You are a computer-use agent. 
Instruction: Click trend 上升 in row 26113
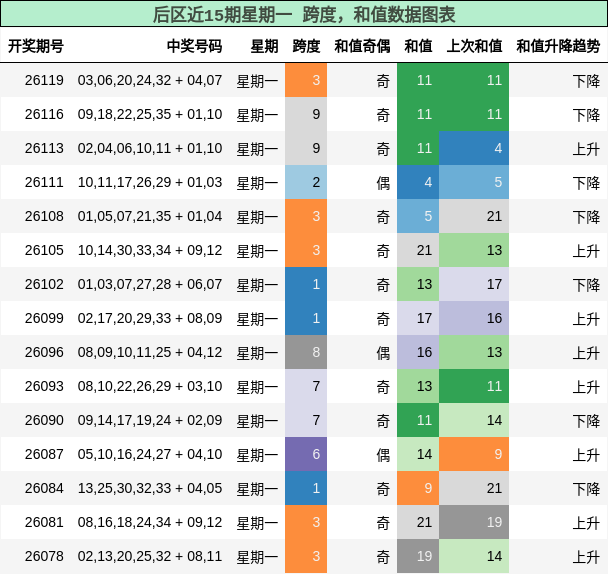point(586,149)
